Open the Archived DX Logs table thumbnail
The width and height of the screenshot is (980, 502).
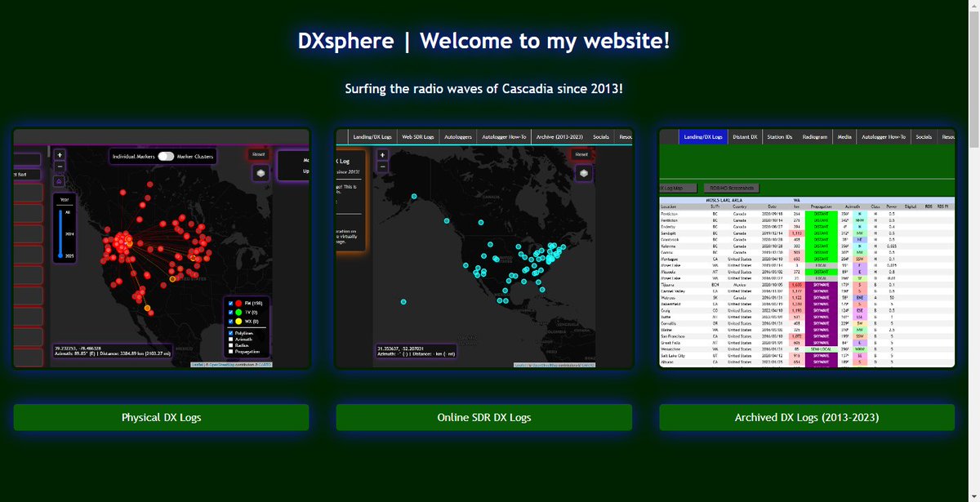click(807, 248)
